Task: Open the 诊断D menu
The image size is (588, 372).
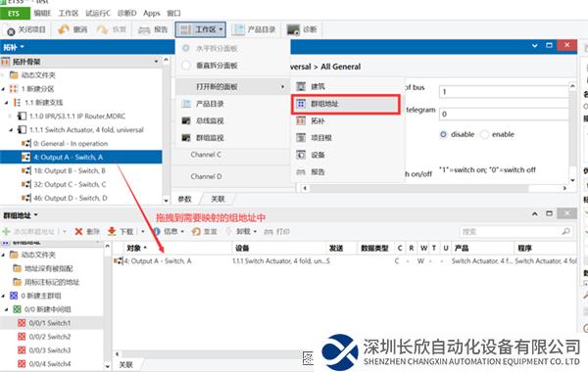Action: [126, 14]
